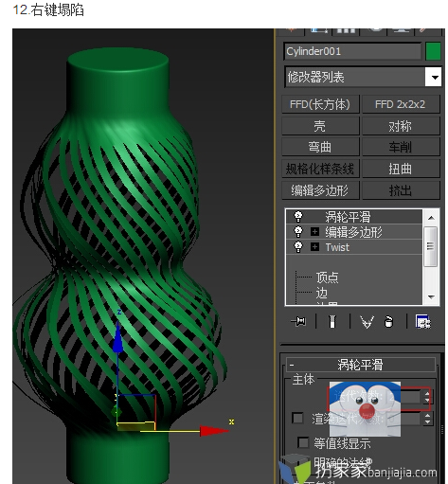Click the modifier stack scrollbar thumb
448x484 pixels.
pyautogui.click(x=431, y=247)
